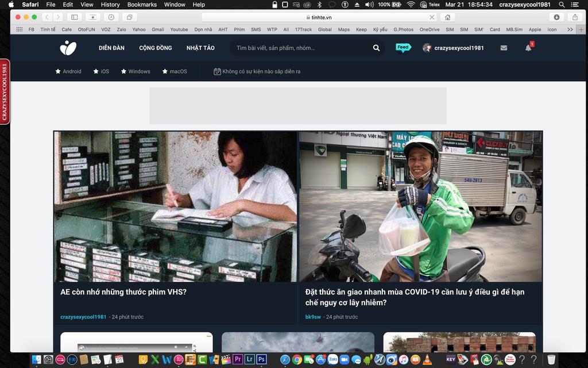
Task: Open NHẬT TẢO navigation tab
Action: click(200, 48)
